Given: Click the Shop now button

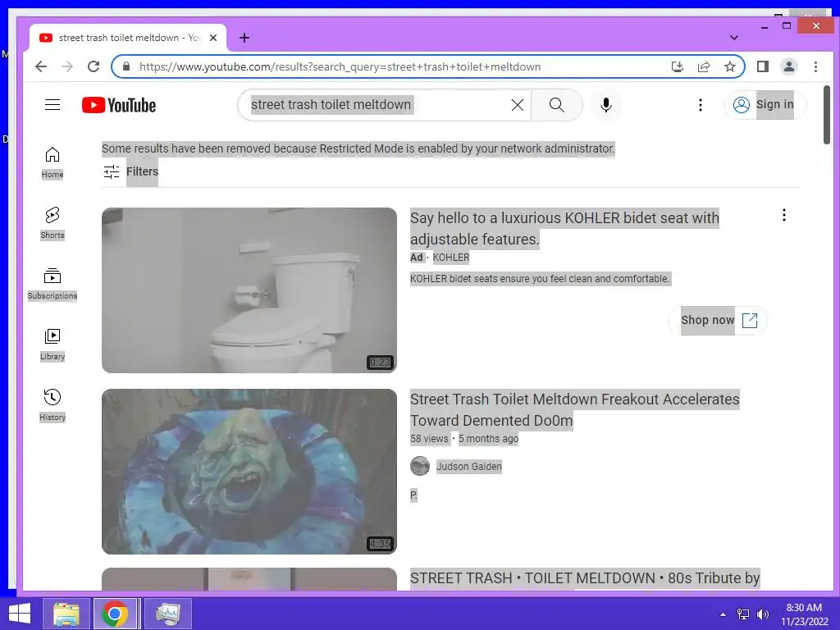Looking at the screenshot, I should coord(718,321).
